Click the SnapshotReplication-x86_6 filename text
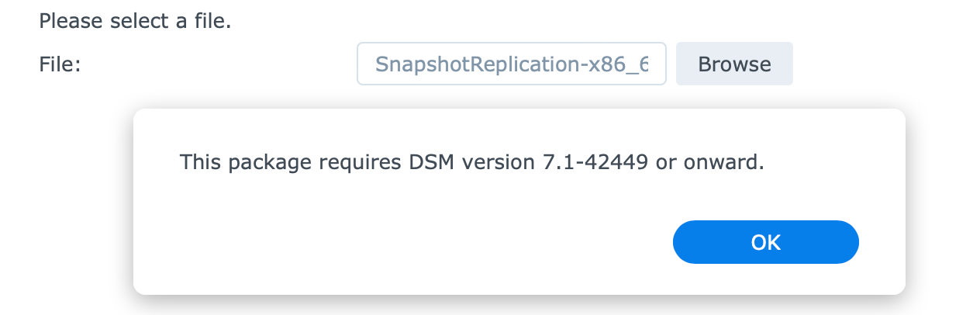 coord(512,64)
